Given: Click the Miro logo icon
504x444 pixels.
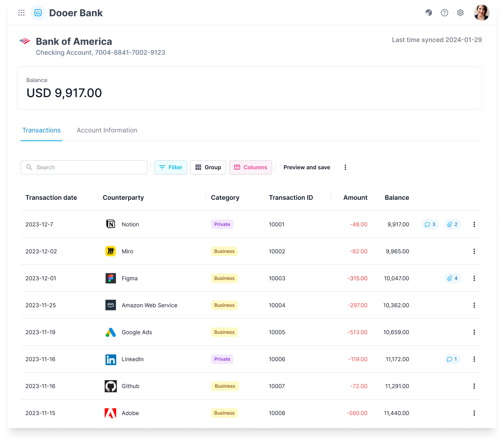Looking at the screenshot, I should (111, 251).
